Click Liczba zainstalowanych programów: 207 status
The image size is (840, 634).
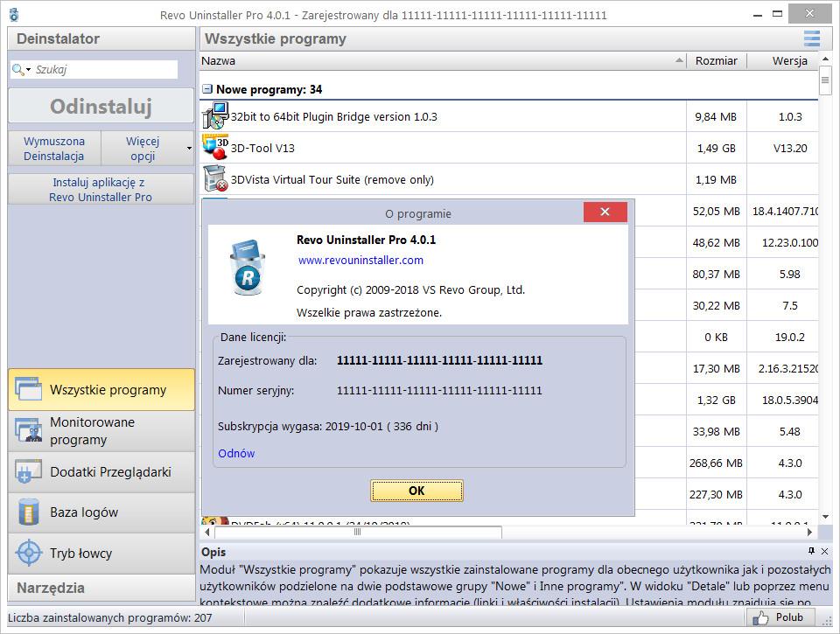(110, 618)
